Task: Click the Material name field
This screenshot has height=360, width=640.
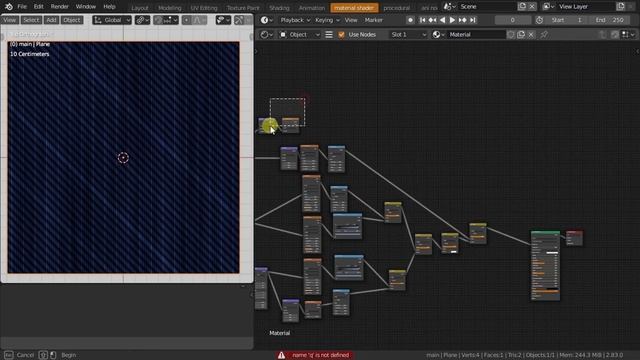Action: [x=476, y=35]
